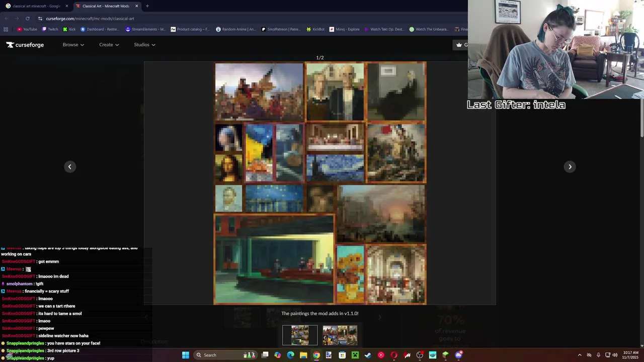Open the Windows Start menu
Image resolution: width=644 pixels, height=362 pixels.
[186, 355]
